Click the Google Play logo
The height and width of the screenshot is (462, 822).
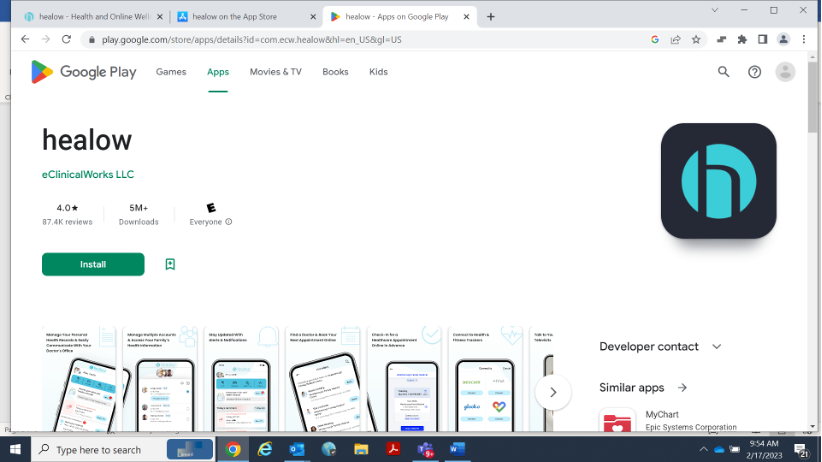point(84,72)
